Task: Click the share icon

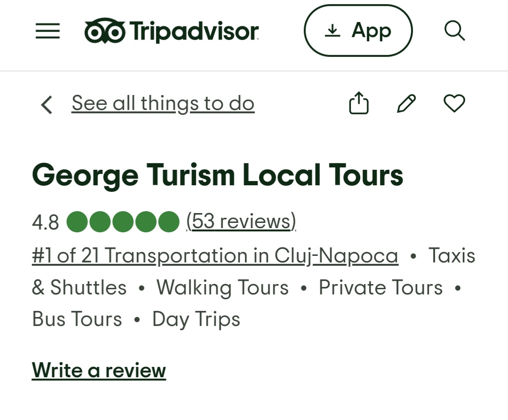Action: pyautogui.click(x=358, y=103)
